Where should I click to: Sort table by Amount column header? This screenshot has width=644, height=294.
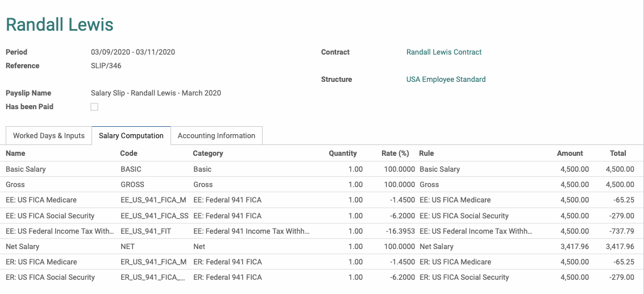(x=570, y=154)
